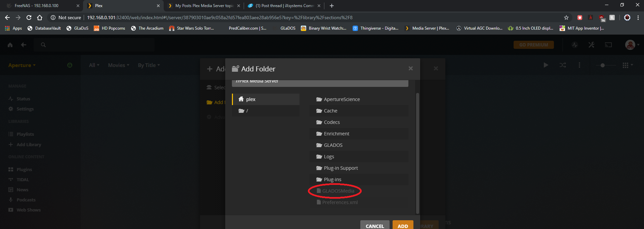This screenshot has height=229, width=644.
Task: Open Podcasts in the sidebar
Action: click(x=22, y=200)
